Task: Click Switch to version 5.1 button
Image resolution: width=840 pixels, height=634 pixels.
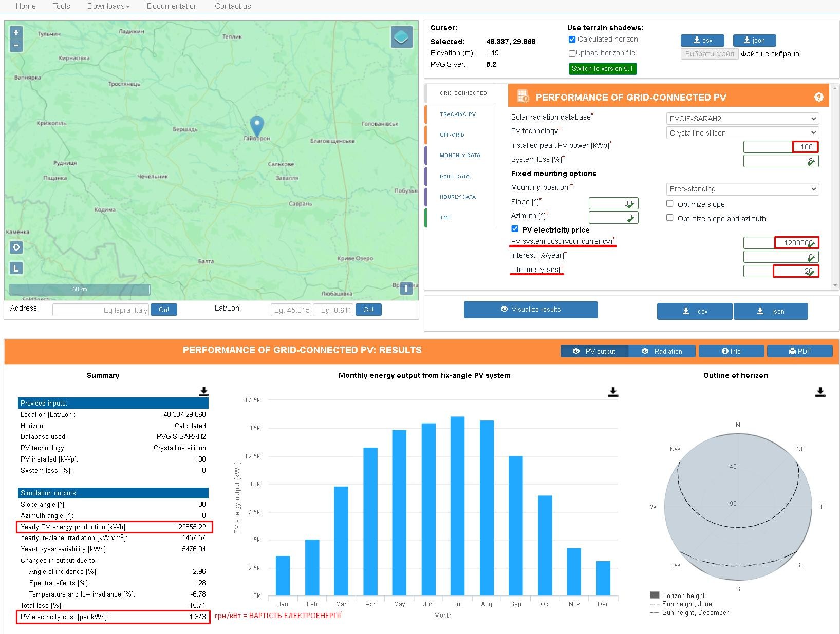Action: 602,69
